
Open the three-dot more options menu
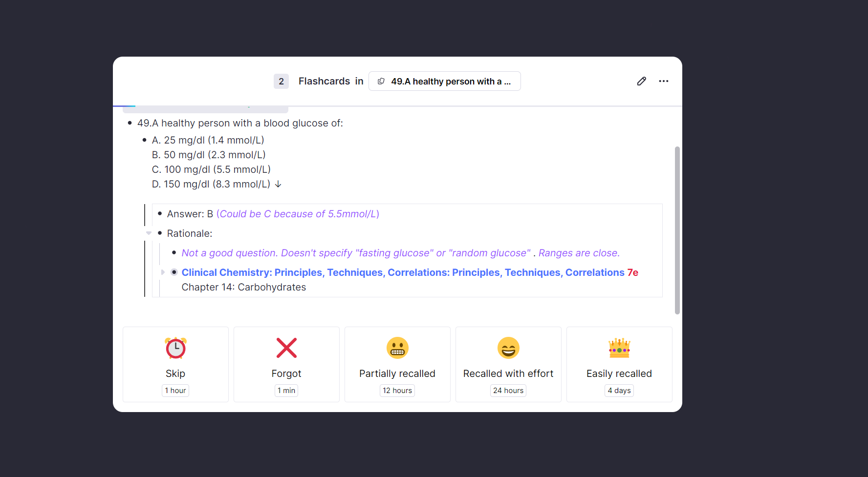pyautogui.click(x=663, y=81)
